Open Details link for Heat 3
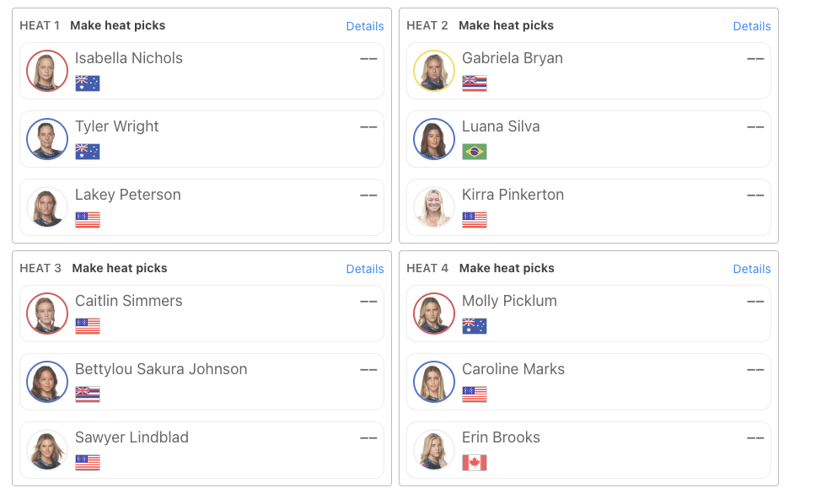This screenshot has height=504, width=816. [365, 269]
